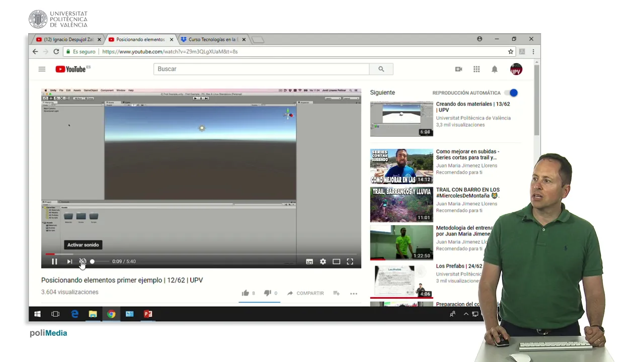
Task: Open the Chrome profile icon
Action: [x=479, y=39]
